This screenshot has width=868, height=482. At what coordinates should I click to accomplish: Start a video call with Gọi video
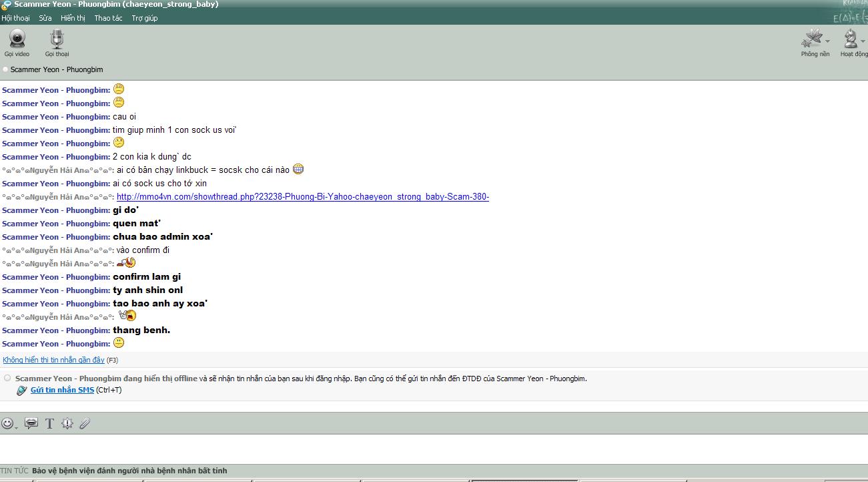[x=17, y=43]
